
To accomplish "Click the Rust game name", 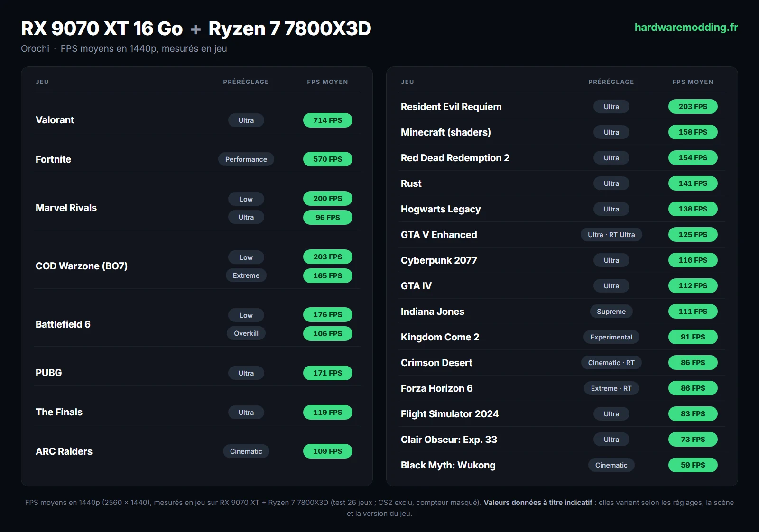I will click(x=411, y=183).
